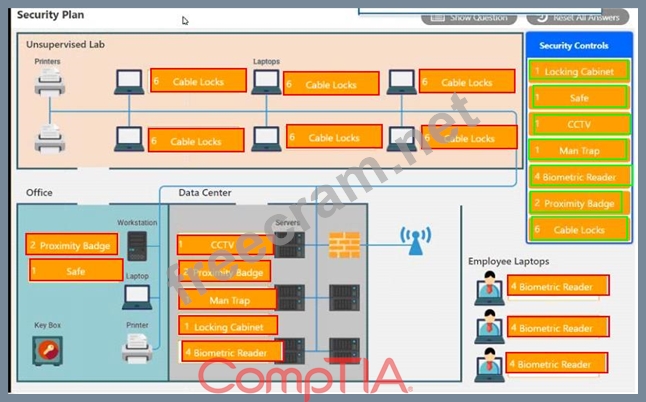Screen dimensions: 646x402
Task: Click the Office Laptop icon
Action: pos(137,297)
